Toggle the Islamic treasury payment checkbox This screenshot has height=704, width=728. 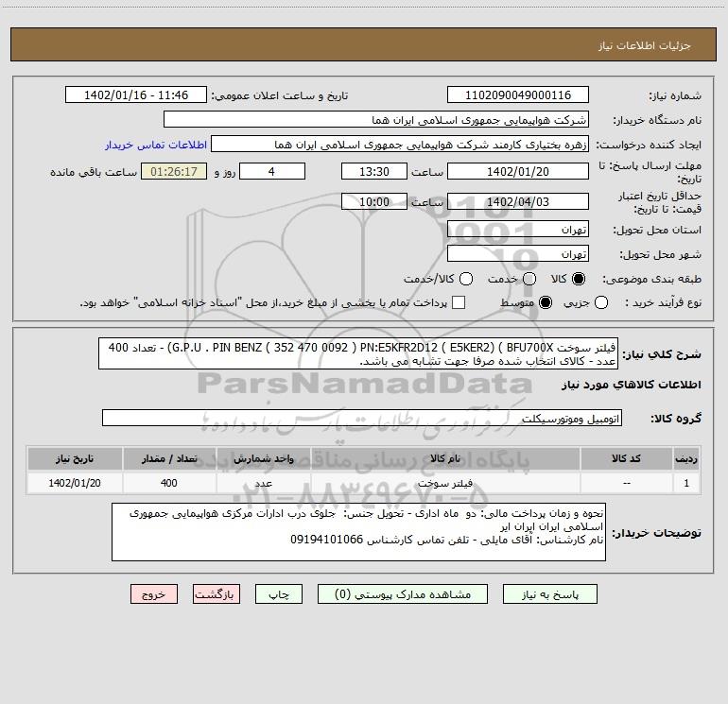pos(459,302)
